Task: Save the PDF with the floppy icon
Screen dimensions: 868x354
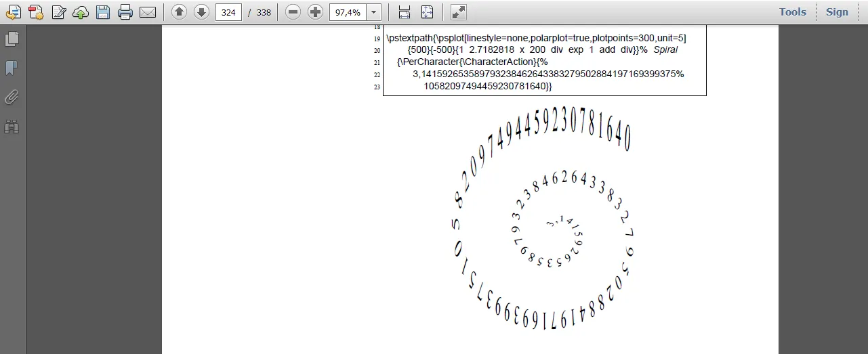Action: coord(103,12)
